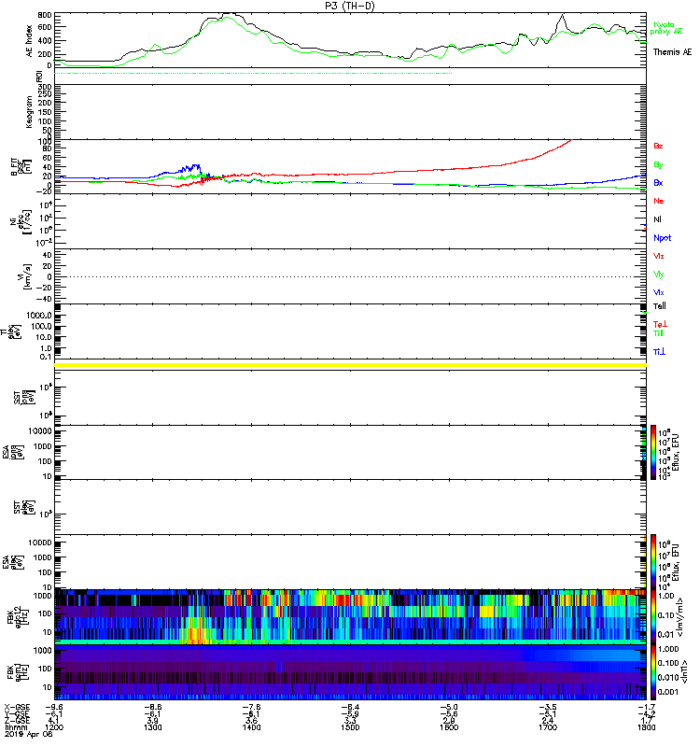
Task: Click the green "Viy" legend label
Action: (658, 275)
